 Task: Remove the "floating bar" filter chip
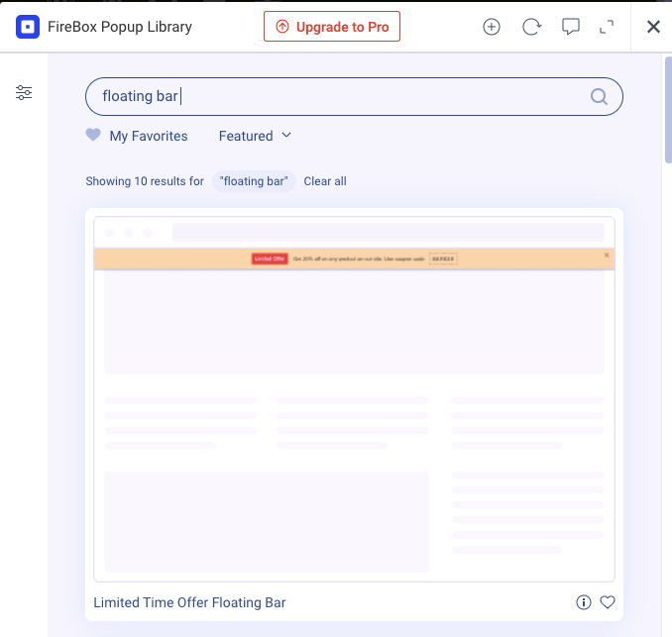254,181
